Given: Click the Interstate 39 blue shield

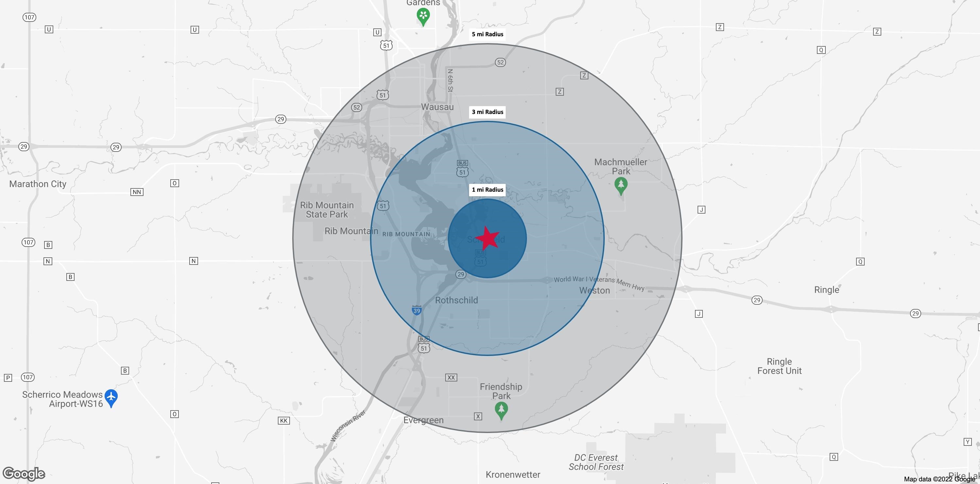Looking at the screenshot, I should pos(416,310).
